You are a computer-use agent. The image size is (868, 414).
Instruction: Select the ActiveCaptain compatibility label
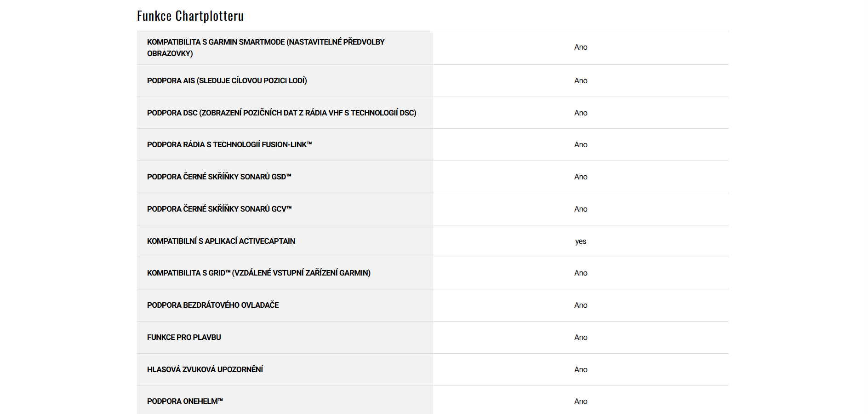tap(221, 241)
